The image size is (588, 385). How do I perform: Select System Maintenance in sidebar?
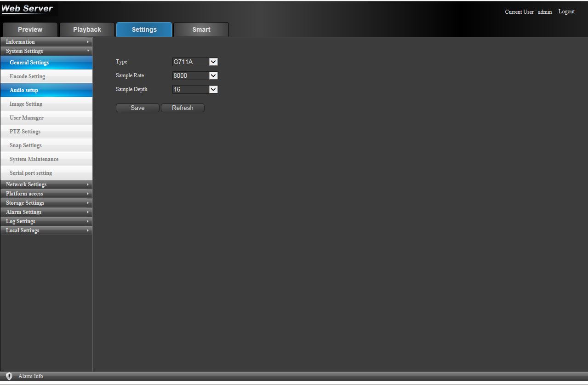coord(34,159)
